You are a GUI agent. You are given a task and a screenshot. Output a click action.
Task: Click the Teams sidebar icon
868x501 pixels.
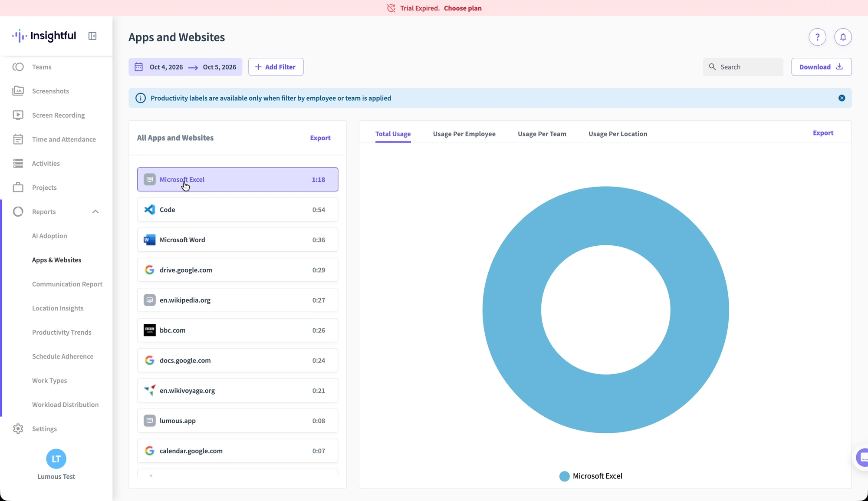coord(18,67)
